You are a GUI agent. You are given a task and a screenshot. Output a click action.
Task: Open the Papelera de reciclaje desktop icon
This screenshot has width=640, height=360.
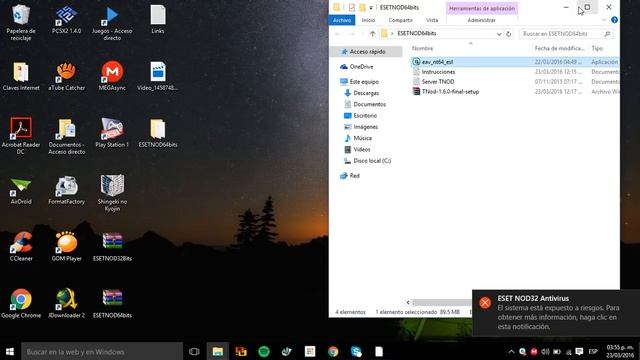[20, 23]
